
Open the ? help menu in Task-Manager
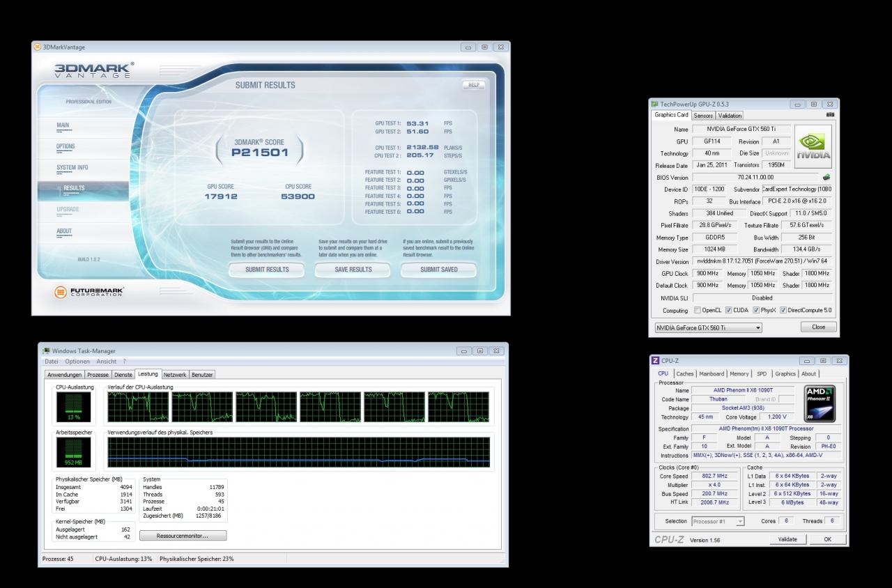point(124,362)
